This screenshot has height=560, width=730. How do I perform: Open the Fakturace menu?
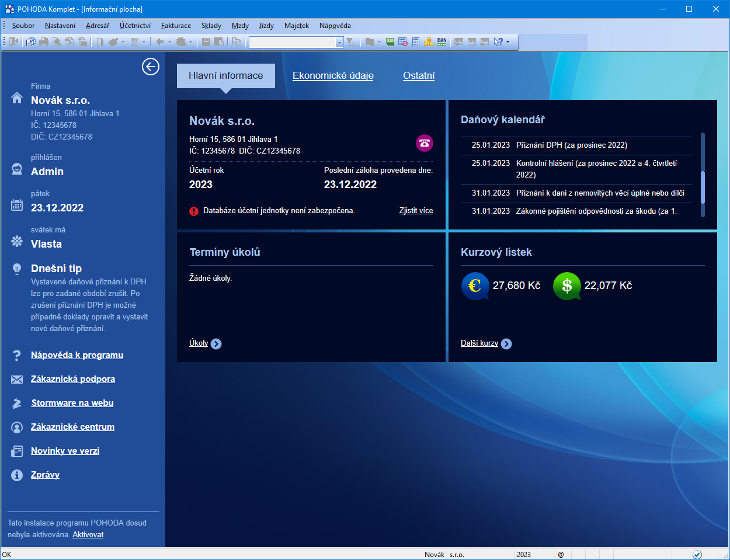point(176,26)
